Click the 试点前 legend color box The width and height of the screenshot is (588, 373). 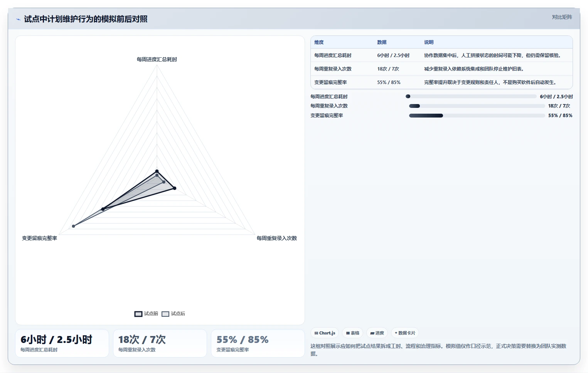[x=138, y=314]
